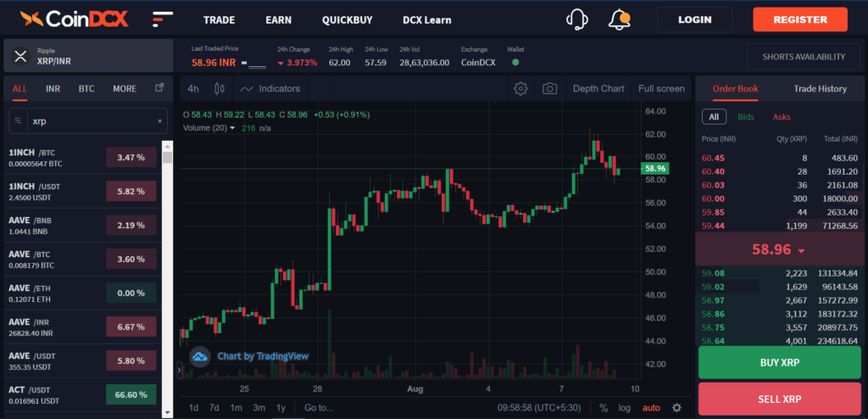The width and height of the screenshot is (868, 419).
Task: Show only Asks in order book
Action: tap(782, 117)
